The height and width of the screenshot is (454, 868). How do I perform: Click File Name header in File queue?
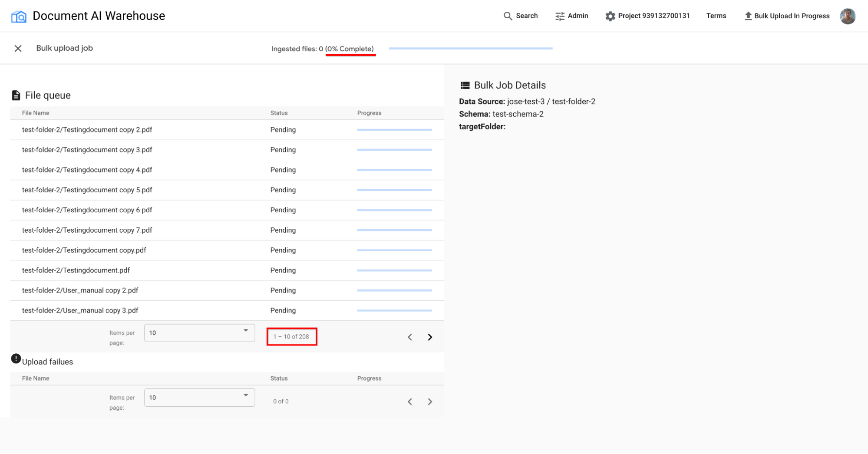pos(36,113)
